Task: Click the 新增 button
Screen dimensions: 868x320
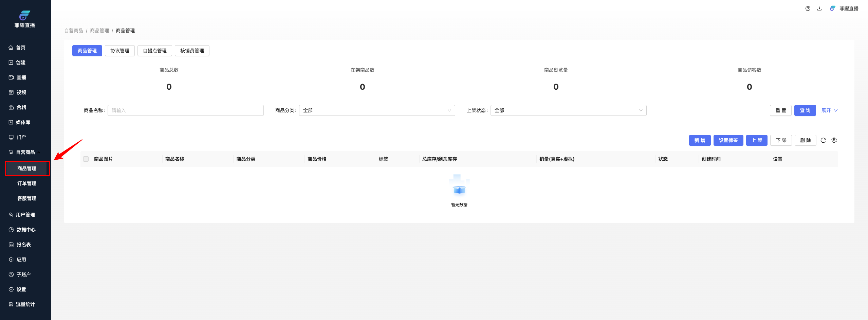Action: (x=699, y=140)
